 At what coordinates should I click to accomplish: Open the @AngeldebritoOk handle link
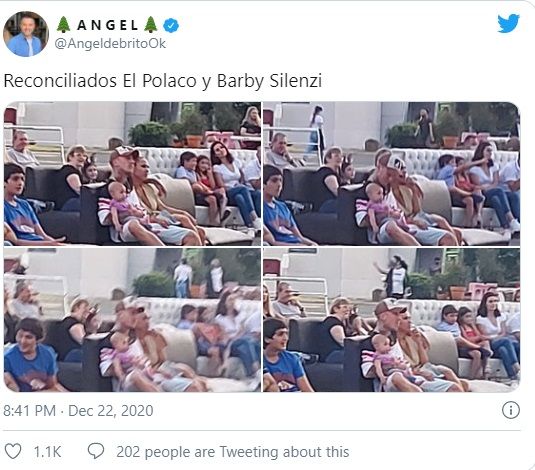coord(110,44)
